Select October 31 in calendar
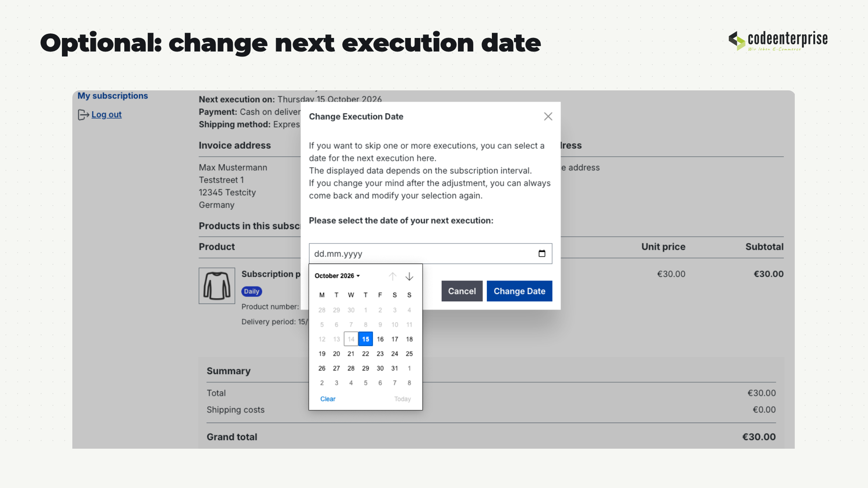This screenshot has height=488, width=868. click(395, 368)
